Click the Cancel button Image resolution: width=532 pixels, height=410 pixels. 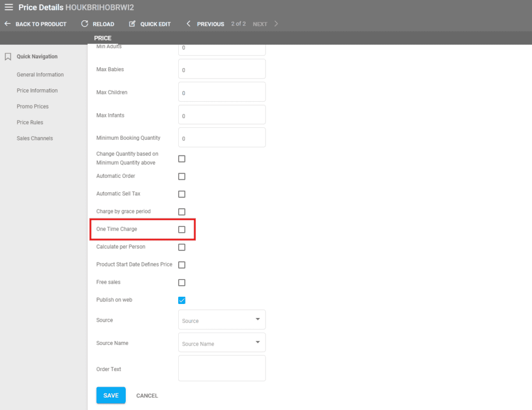tap(147, 395)
